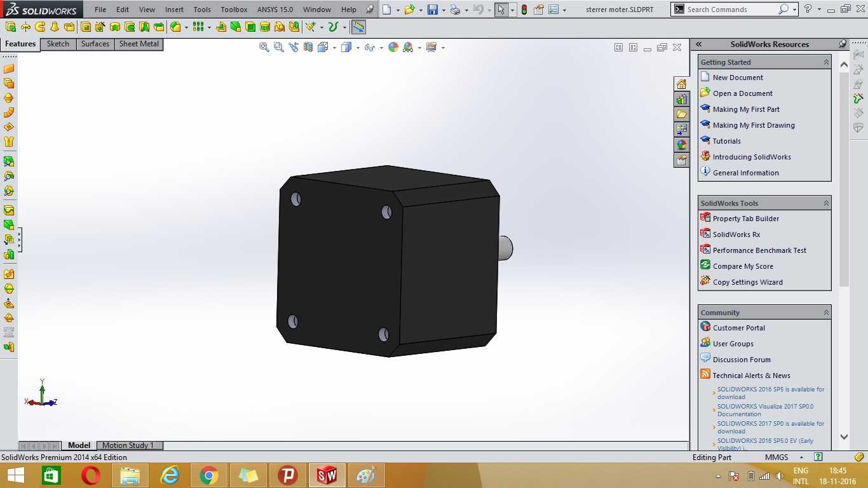
Task: Click the Customer Portal link
Action: pyautogui.click(x=739, y=328)
